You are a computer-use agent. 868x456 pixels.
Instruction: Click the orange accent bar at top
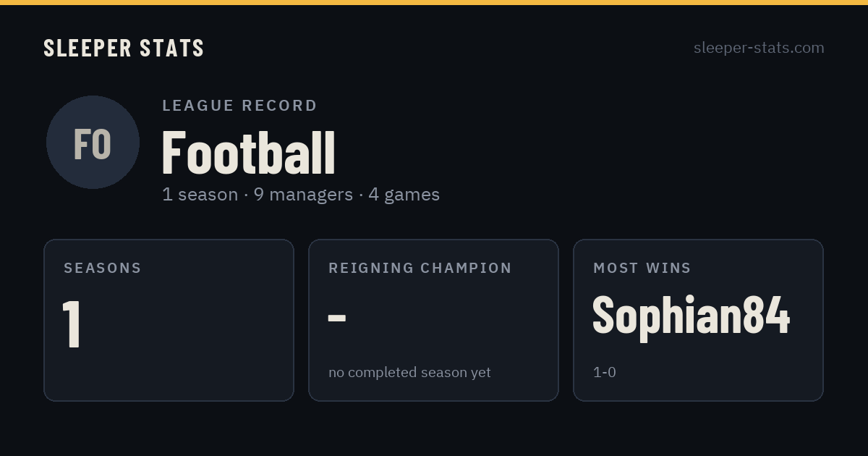tap(434, 2)
